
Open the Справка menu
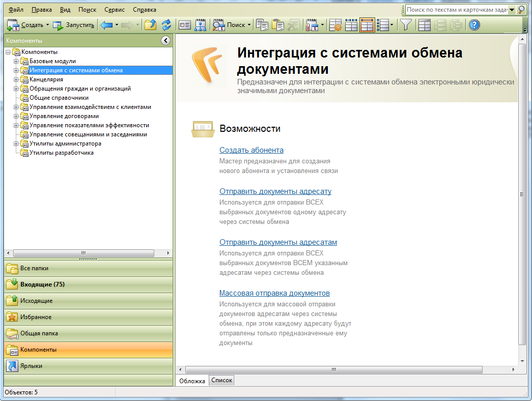pyautogui.click(x=145, y=10)
